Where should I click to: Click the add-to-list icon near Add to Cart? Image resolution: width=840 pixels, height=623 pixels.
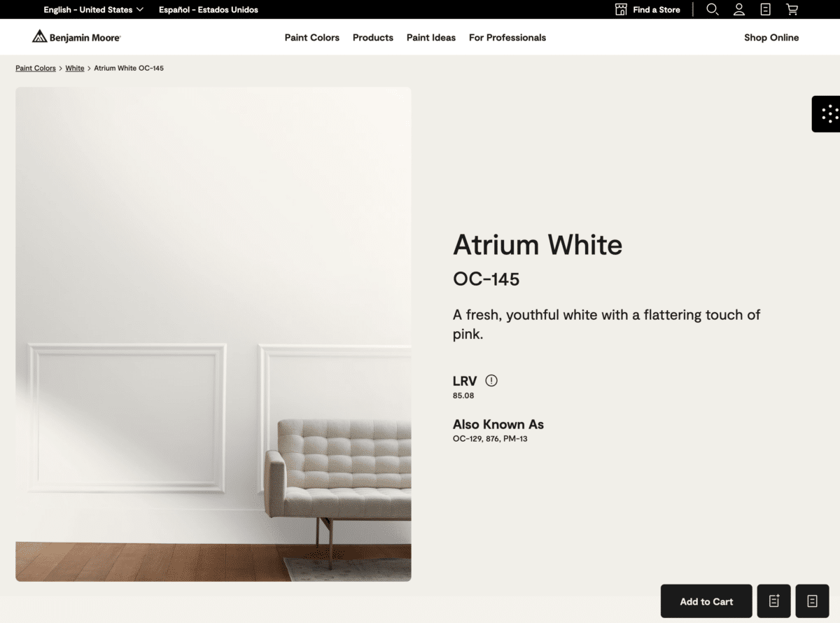click(x=773, y=601)
